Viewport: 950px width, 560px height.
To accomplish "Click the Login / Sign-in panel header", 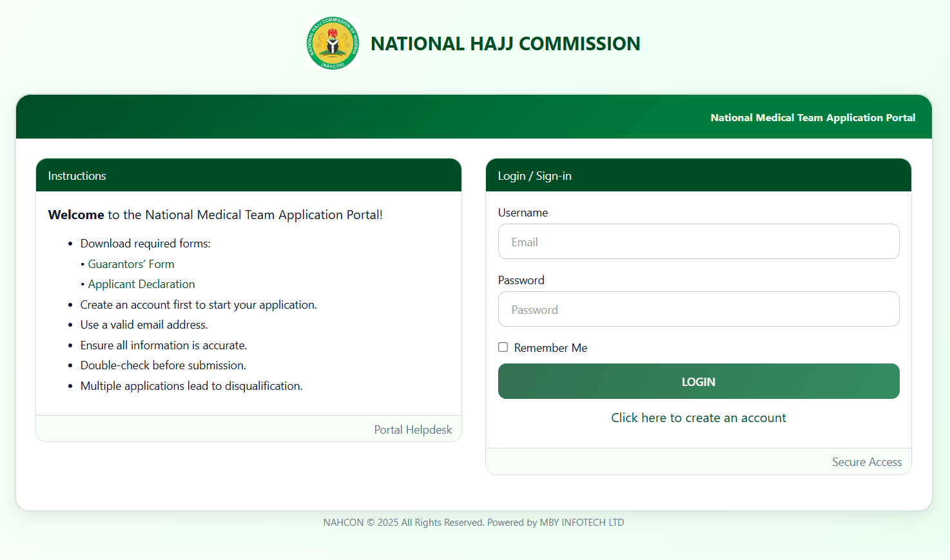I will [x=699, y=175].
